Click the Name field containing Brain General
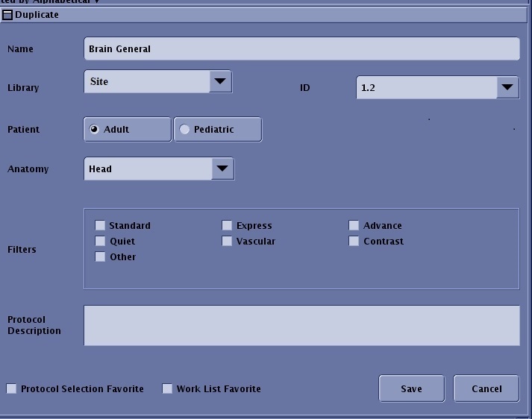Screen dimensions: 532x419 pyautogui.click(x=301, y=48)
